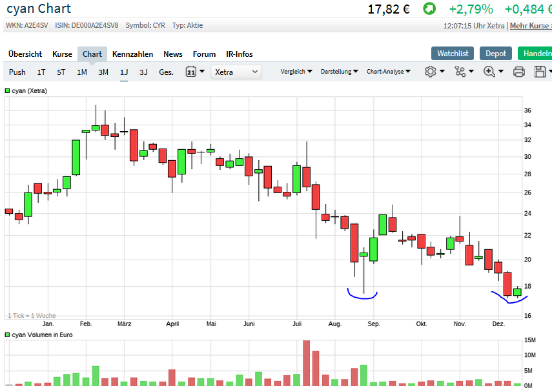Add stock to Watchlist
Image resolution: width=552 pixels, height=392 pixels.
(453, 54)
